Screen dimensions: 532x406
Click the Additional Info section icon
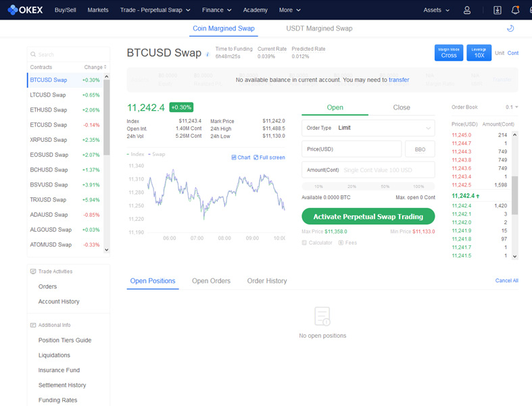(x=33, y=325)
